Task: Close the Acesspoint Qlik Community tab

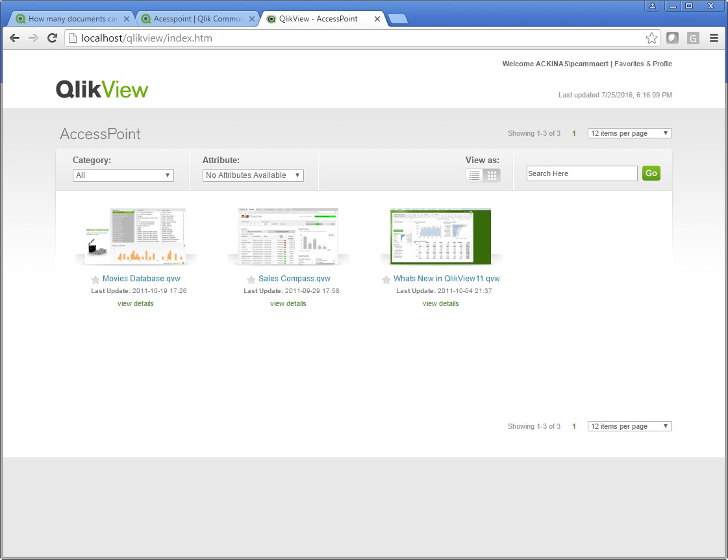Action: [x=251, y=19]
